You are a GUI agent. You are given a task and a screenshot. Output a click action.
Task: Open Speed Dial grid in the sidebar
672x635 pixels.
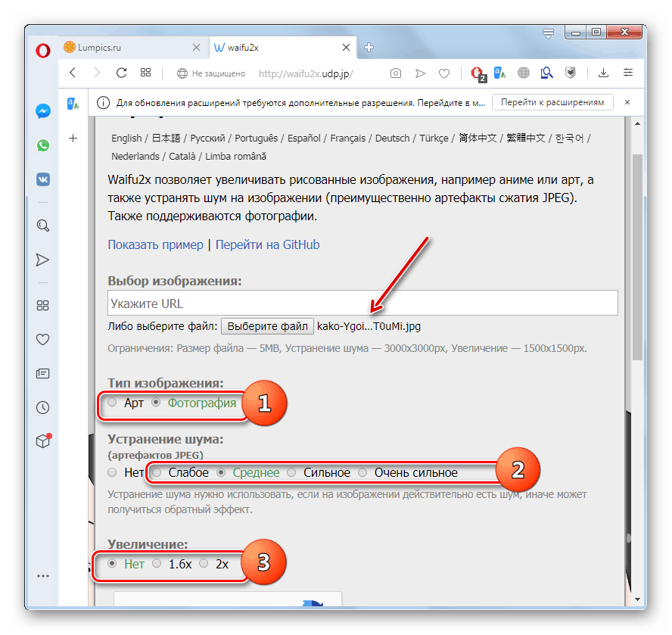42,305
